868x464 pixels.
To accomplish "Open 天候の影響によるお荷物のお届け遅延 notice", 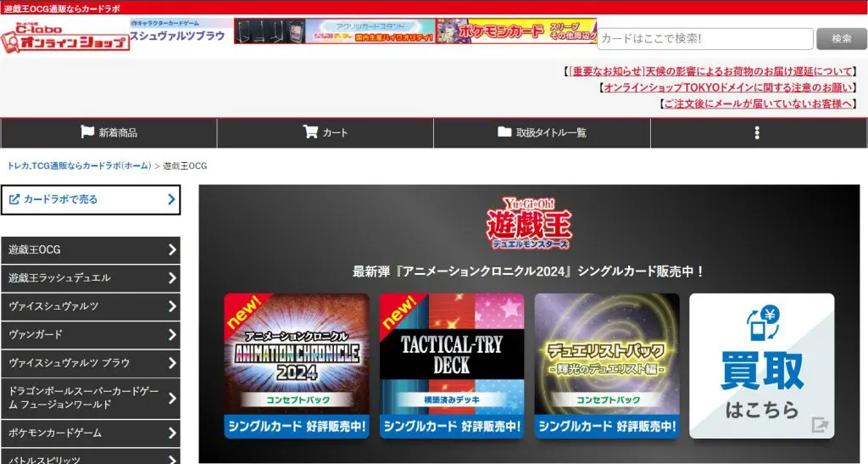I will pyautogui.click(x=711, y=71).
